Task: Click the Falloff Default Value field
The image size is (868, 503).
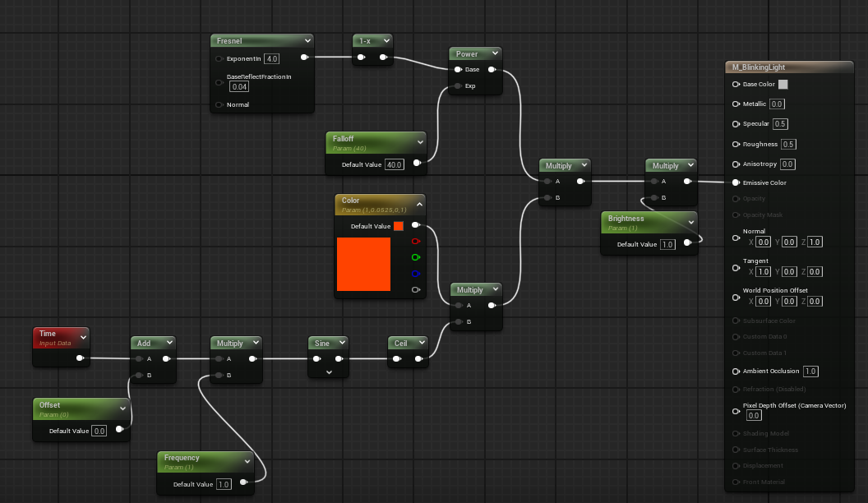Action: (395, 164)
